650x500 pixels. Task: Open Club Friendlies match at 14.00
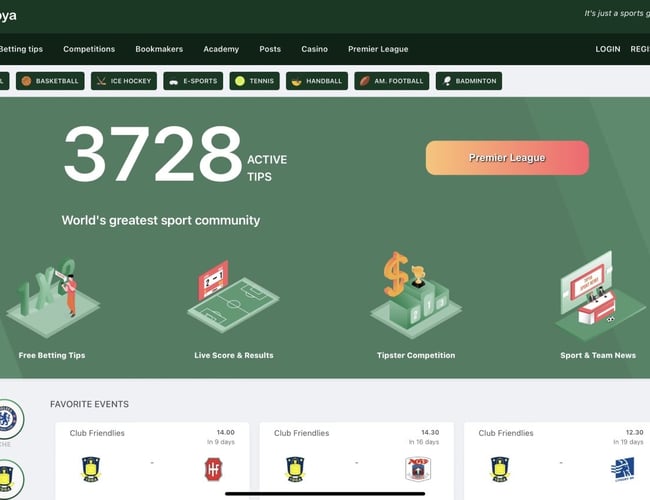(152, 460)
